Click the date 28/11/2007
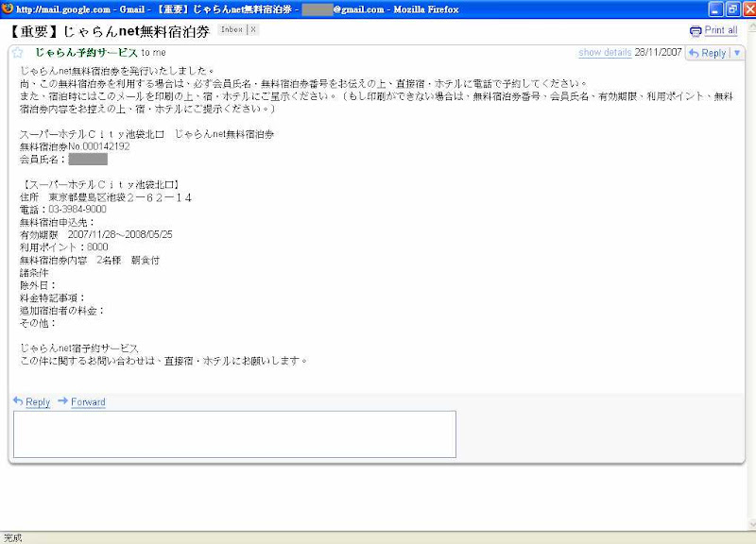This screenshot has width=756, height=544. (658, 52)
